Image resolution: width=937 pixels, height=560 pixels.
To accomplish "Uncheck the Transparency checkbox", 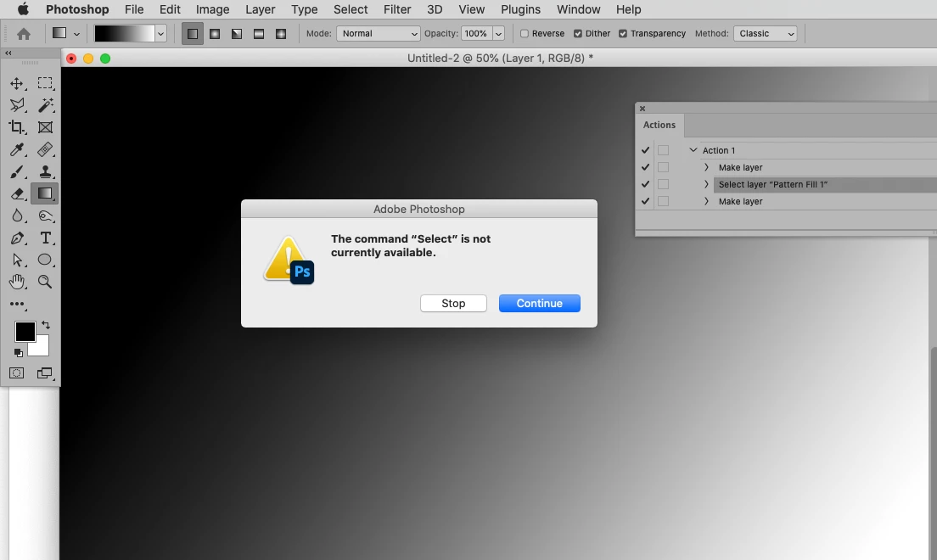I will [x=623, y=33].
